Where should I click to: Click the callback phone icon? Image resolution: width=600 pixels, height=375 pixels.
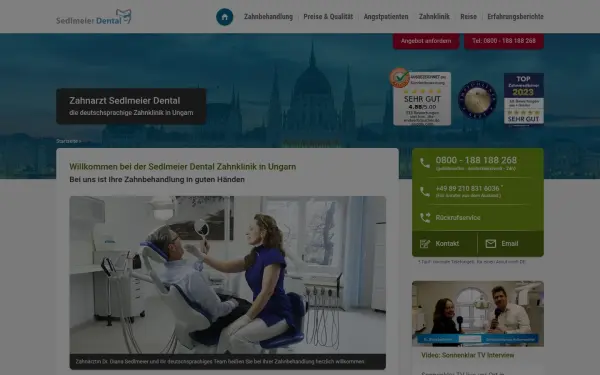tap(425, 218)
